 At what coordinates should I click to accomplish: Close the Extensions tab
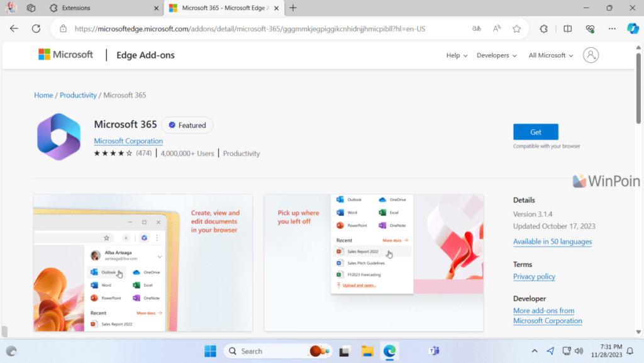(x=156, y=8)
